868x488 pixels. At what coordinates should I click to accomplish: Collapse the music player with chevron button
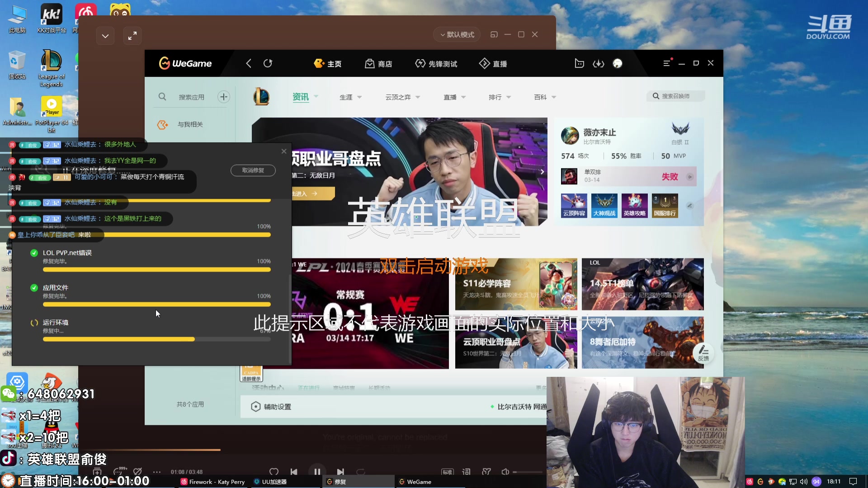(105, 36)
